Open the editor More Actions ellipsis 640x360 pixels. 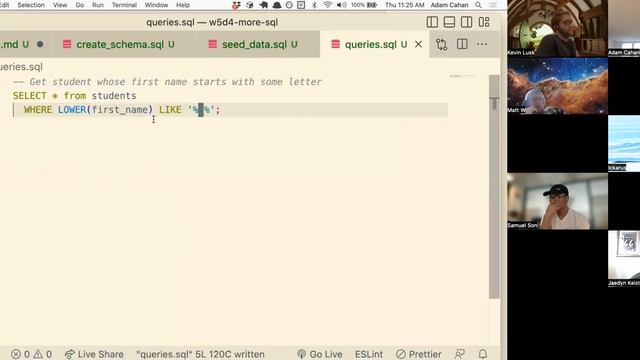click(482, 44)
